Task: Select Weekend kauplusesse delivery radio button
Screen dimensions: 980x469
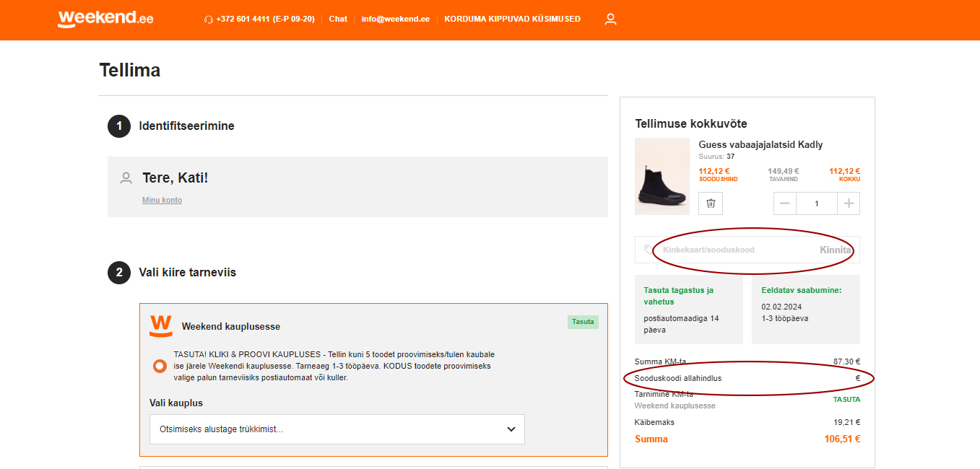Action: (x=160, y=366)
